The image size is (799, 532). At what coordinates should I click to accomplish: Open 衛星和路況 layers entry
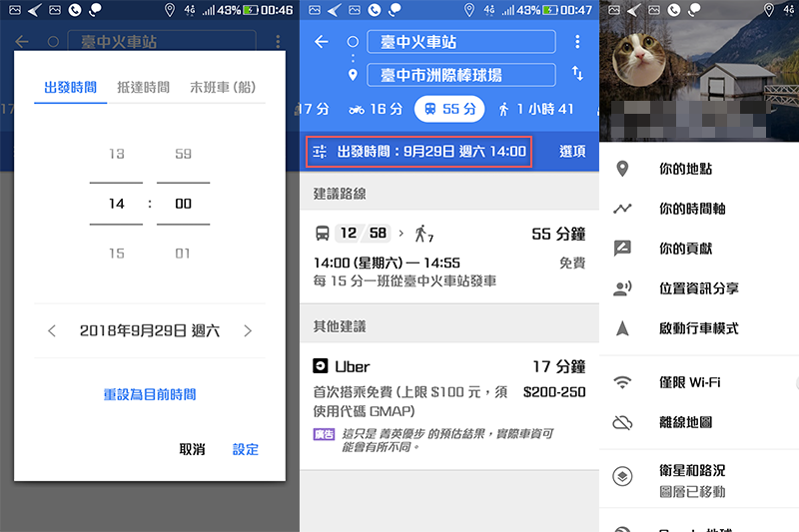699,480
